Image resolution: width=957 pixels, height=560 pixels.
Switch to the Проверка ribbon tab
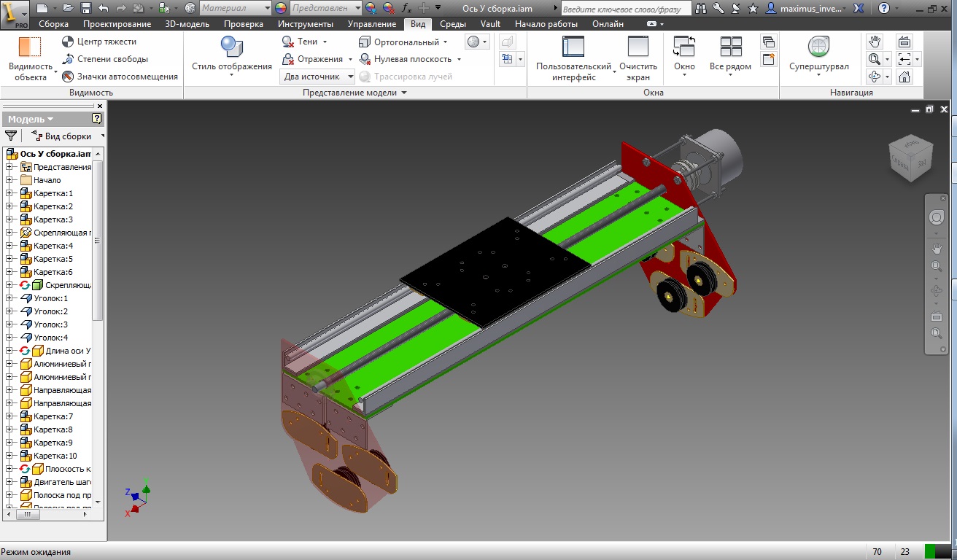[x=244, y=24]
